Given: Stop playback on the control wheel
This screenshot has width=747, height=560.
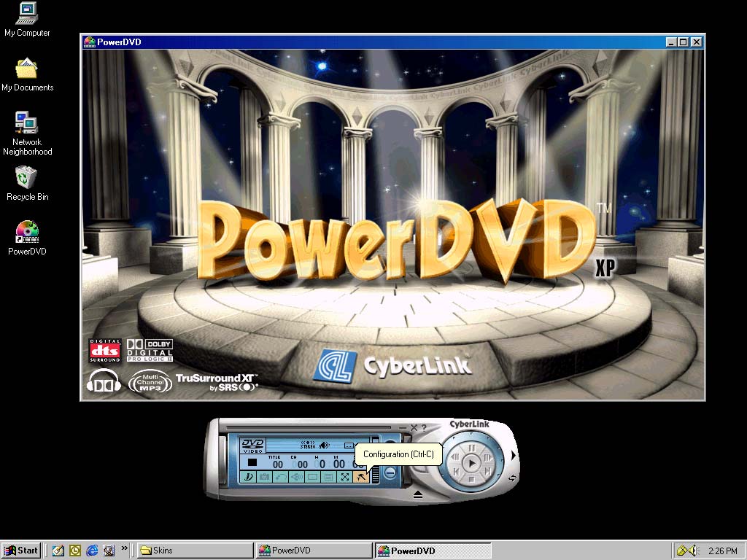Looking at the screenshot, I should click(x=472, y=478).
